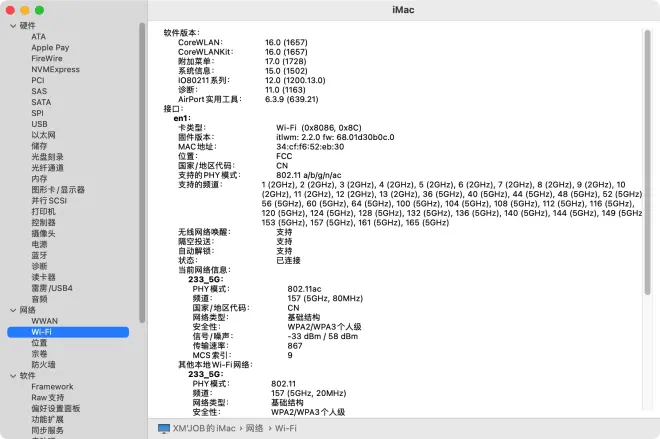Open the 蓝牙 hardware entry
Image resolution: width=660 pixels, height=439 pixels.
(x=39, y=255)
